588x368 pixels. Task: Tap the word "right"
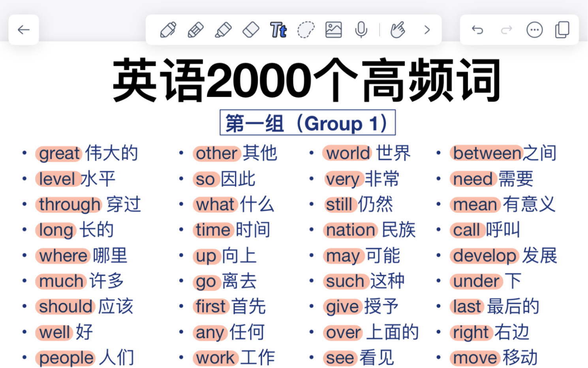click(471, 332)
